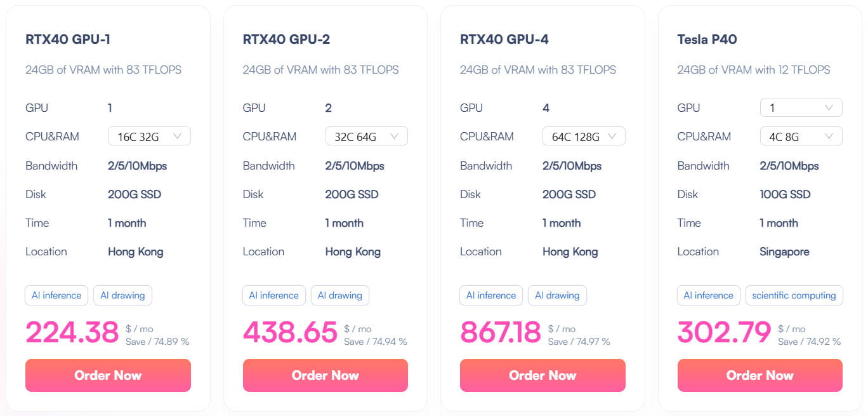Open the 4C 8G CPU&RAM dropdown
The height and width of the screenshot is (416, 868).
tap(801, 136)
